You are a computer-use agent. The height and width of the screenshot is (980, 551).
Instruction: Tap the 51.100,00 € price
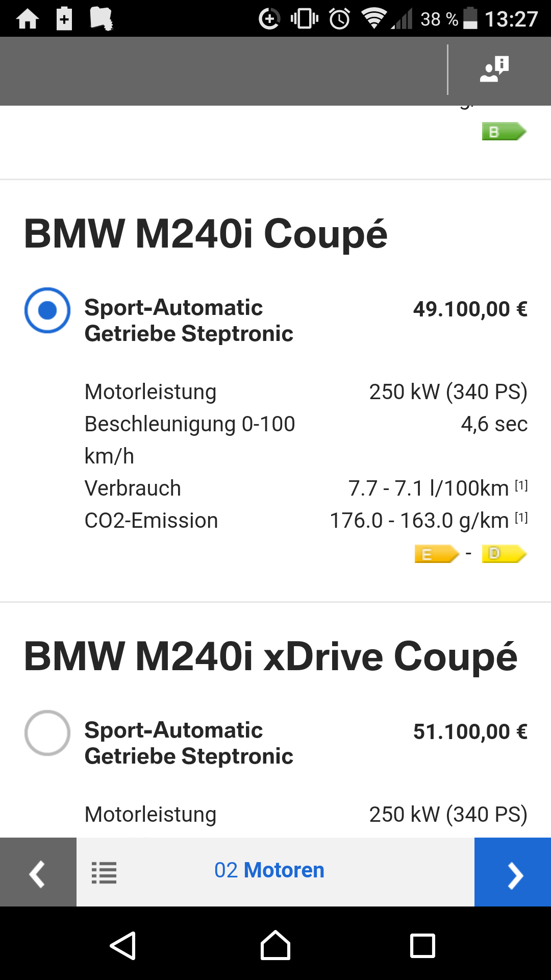470,732
